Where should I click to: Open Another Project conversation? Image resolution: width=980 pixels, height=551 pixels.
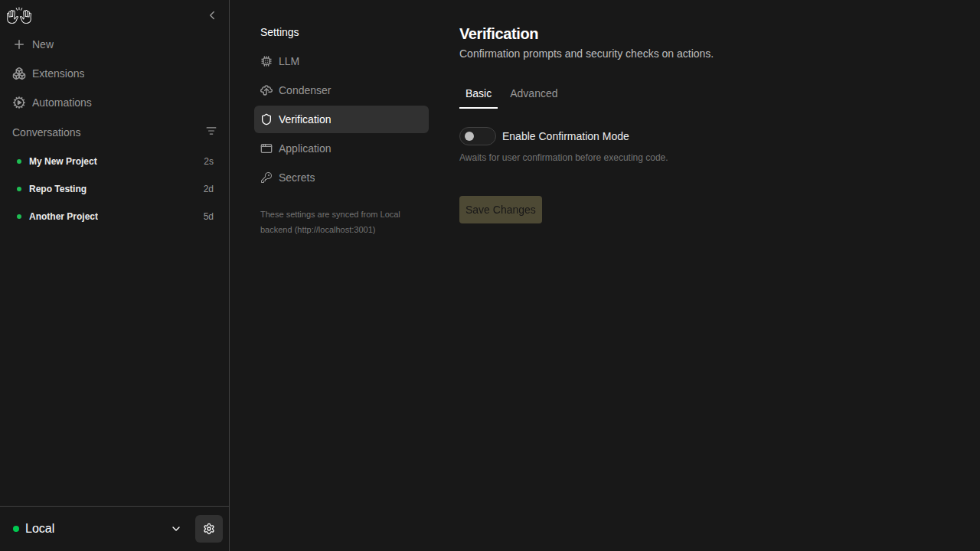(x=115, y=217)
